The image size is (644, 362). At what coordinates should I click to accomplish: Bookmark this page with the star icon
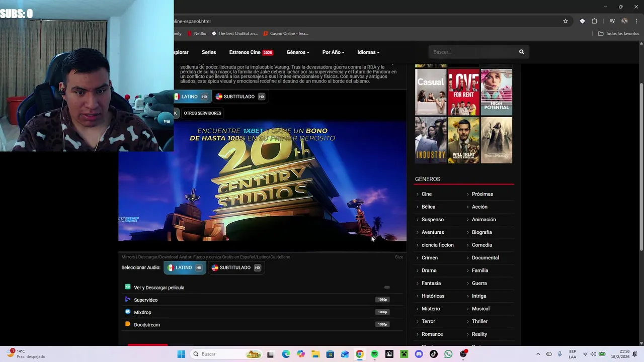coord(566,21)
